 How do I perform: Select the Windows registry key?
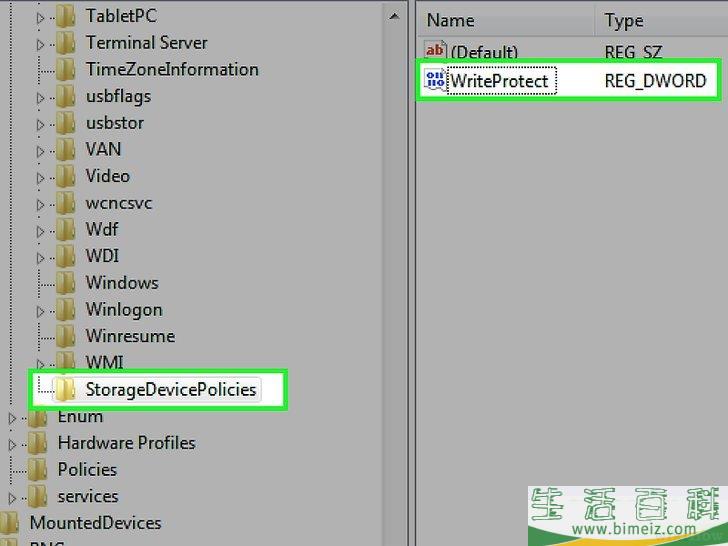[121, 283]
